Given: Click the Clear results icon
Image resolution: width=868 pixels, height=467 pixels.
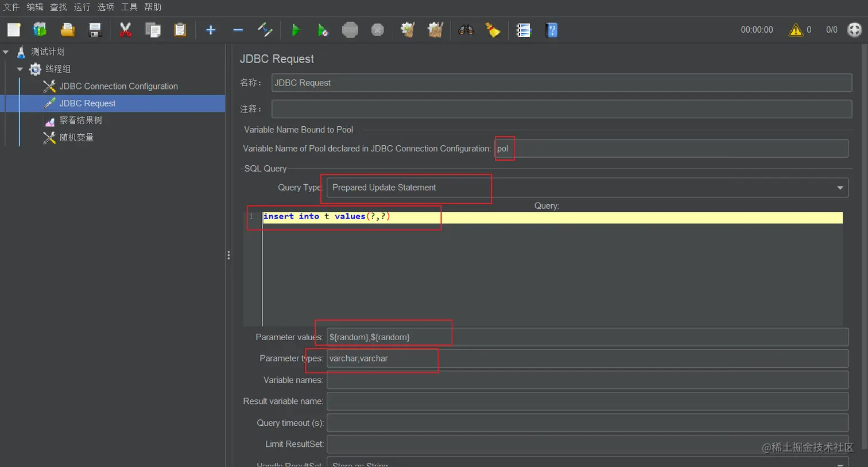Looking at the screenshot, I should (x=408, y=30).
